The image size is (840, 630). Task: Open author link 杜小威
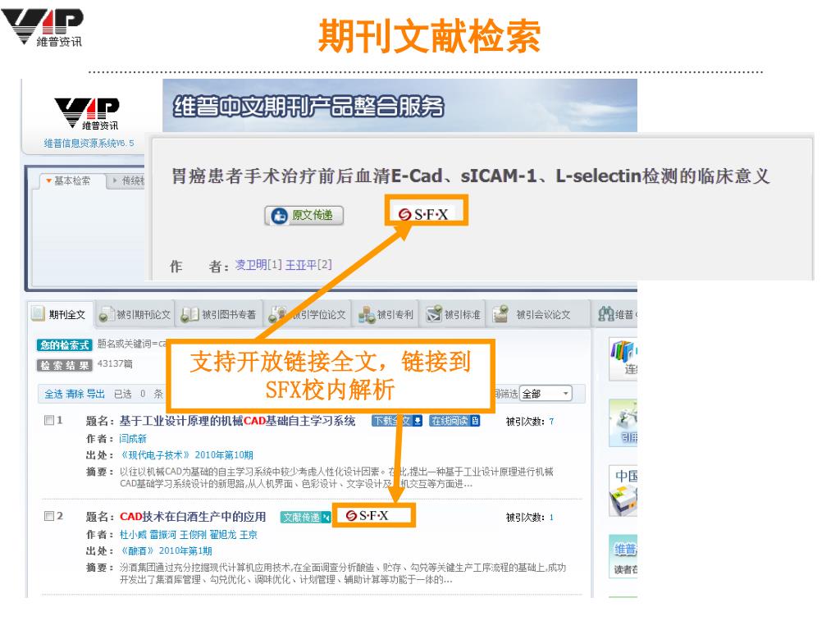click(x=133, y=535)
